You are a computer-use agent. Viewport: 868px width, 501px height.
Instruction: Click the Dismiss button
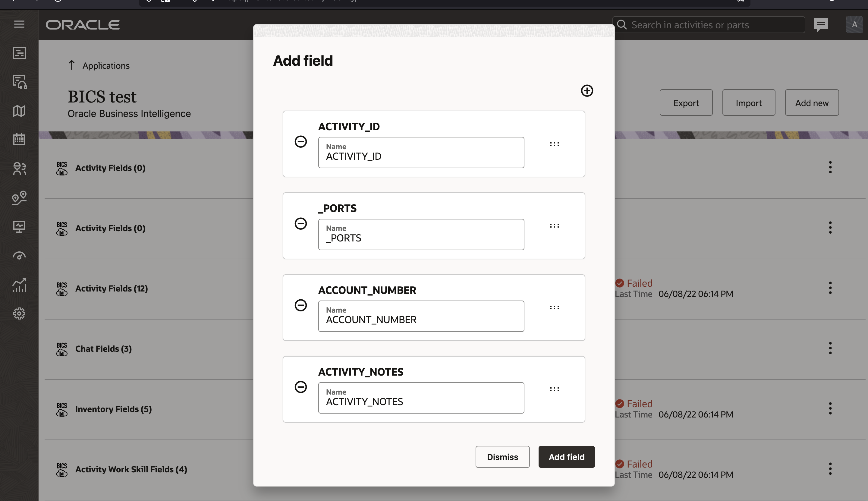coord(502,457)
